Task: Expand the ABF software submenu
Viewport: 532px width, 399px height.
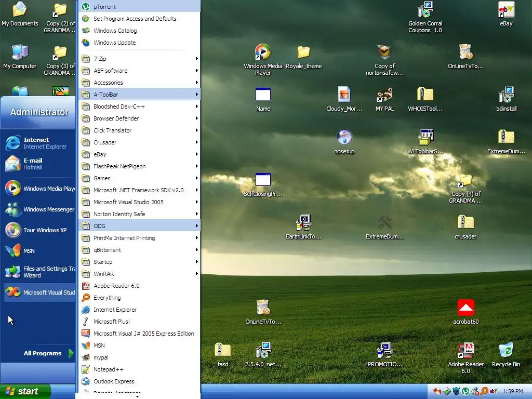Action: coord(139,71)
